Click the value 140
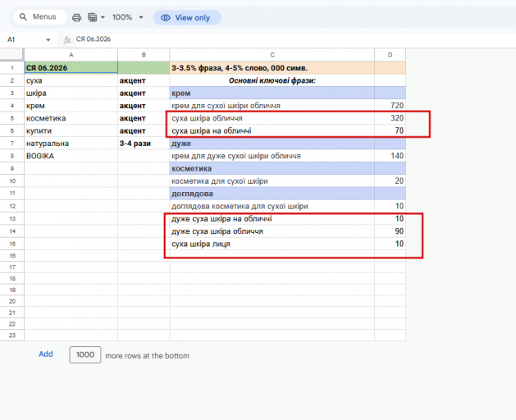Viewport: 516px width, 420px height. tap(390, 156)
